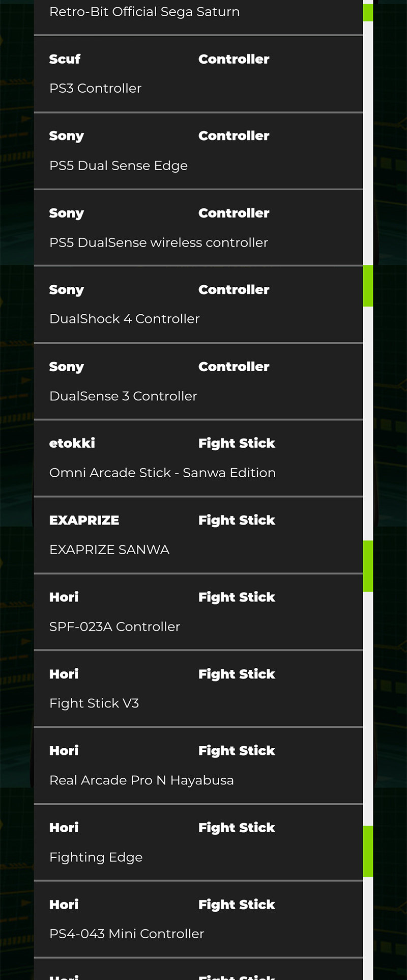Open the PS5 Dual Sense Edge entry
This screenshot has height=980, width=407.
click(x=118, y=166)
